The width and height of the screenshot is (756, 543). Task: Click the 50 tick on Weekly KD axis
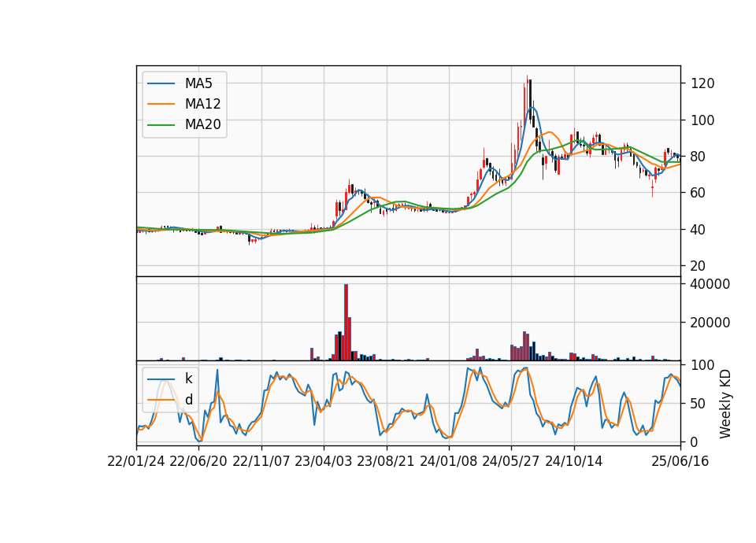pyautogui.click(x=699, y=404)
